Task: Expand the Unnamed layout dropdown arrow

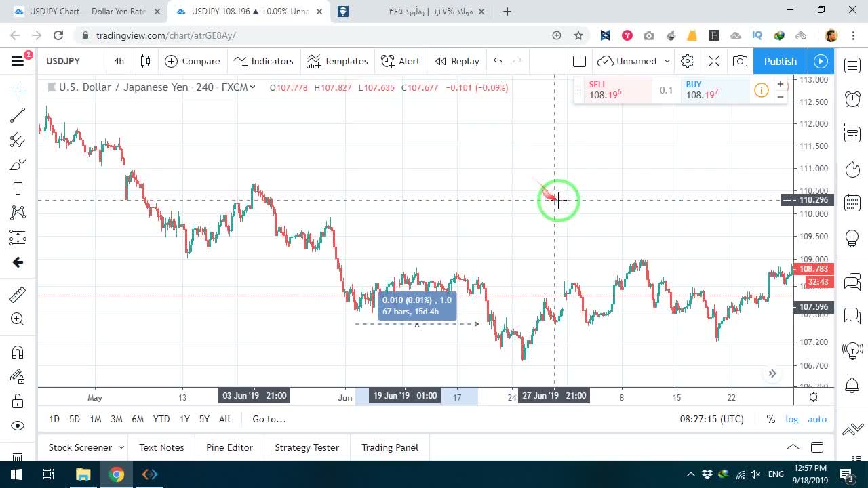Action: click(x=667, y=61)
